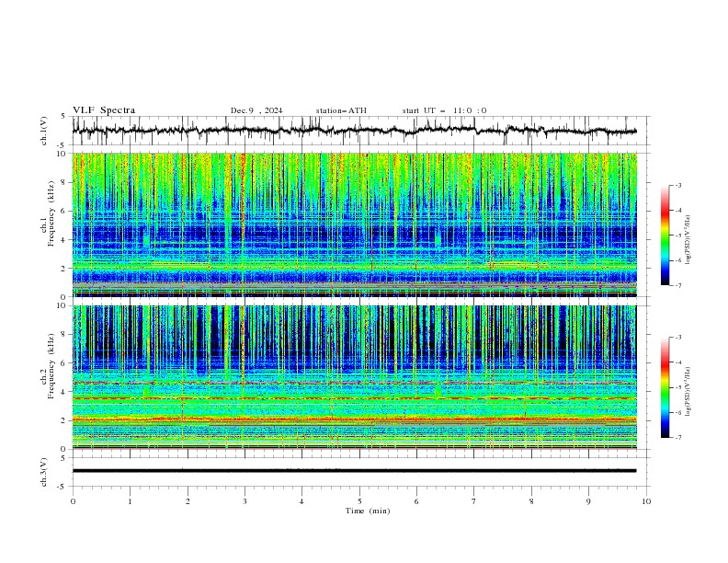
Task: Click the 'start UT = 11:0 :0' label
Action: [444, 110]
